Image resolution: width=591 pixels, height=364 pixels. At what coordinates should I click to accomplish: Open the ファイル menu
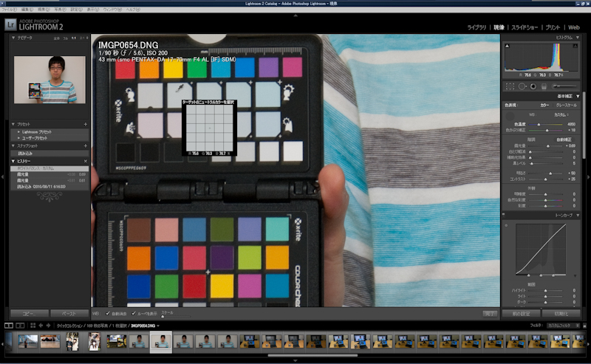point(10,10)
